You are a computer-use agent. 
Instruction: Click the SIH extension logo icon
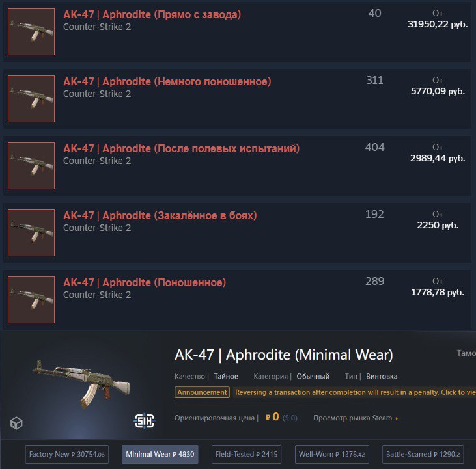click(144, 420)
